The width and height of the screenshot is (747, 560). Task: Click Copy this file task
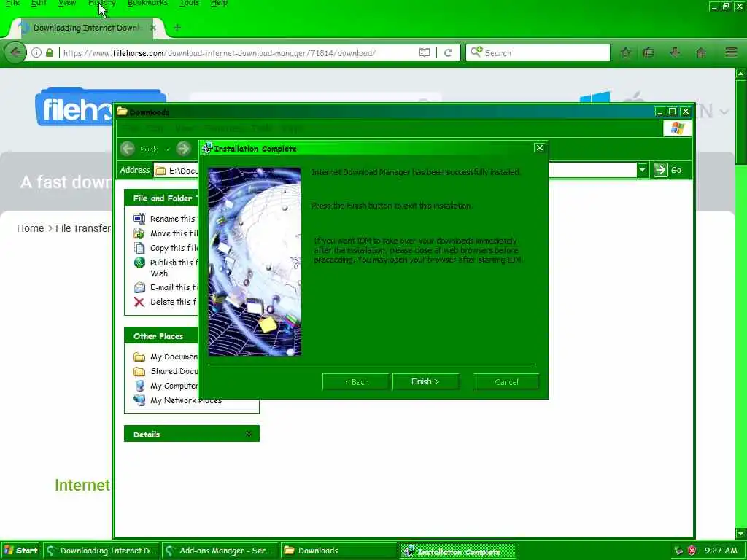(x=166, y=248)
